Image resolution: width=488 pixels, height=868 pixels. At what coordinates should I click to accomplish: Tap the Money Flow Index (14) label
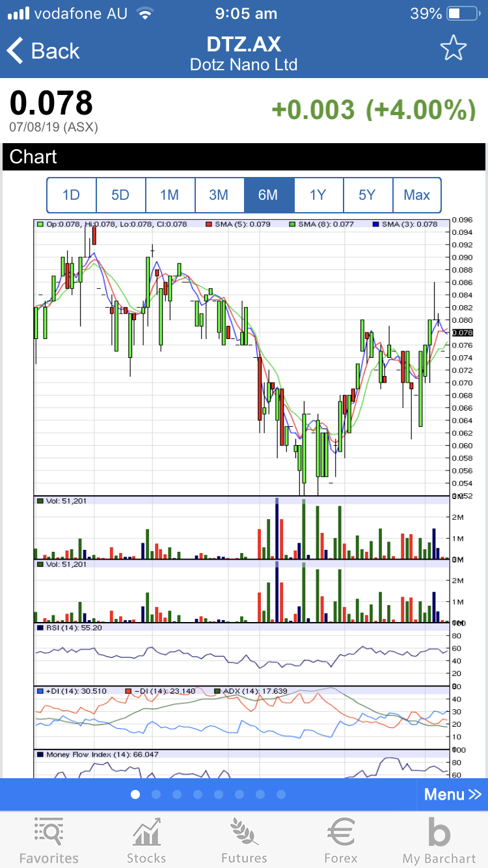point(102,754)
